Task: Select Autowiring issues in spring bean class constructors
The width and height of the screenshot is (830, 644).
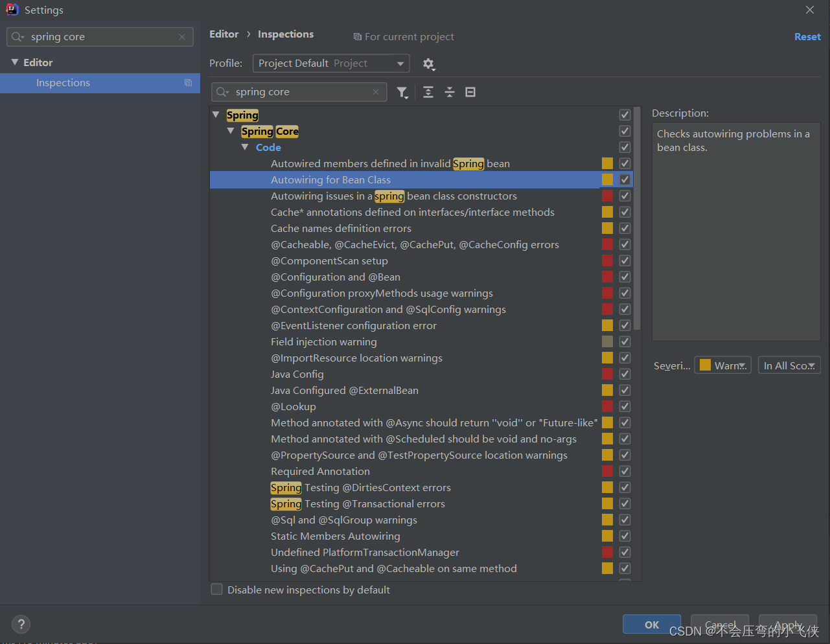Action: coord(394,196)
